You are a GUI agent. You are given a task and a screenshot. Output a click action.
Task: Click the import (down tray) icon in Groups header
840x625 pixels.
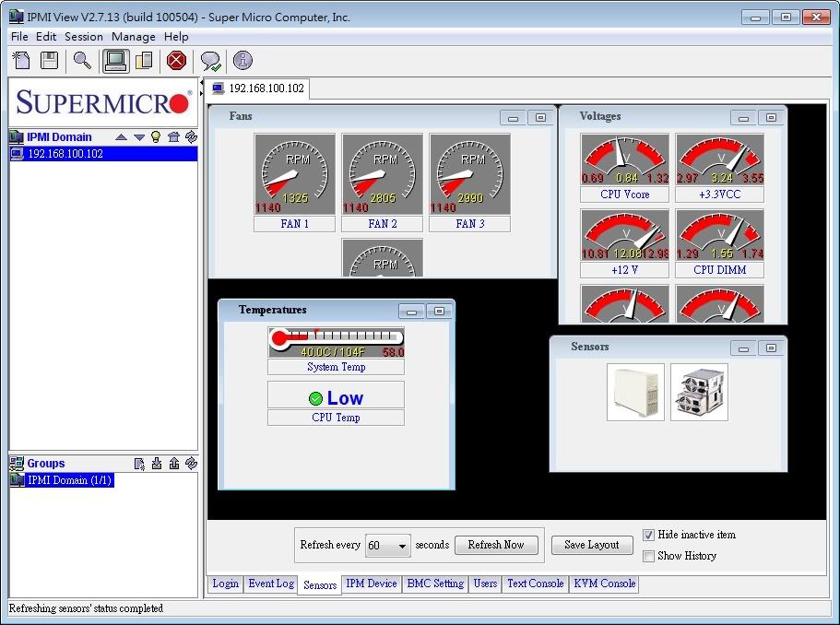[157, 464]
